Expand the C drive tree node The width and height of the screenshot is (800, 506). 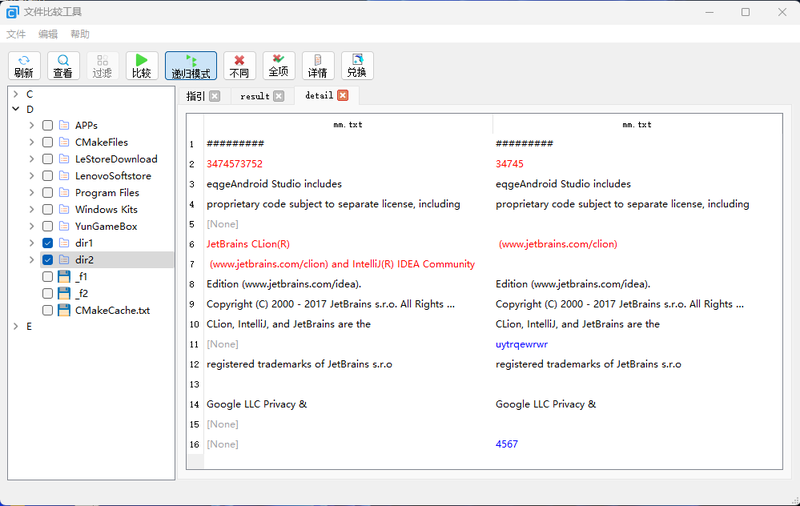point(15,94)
